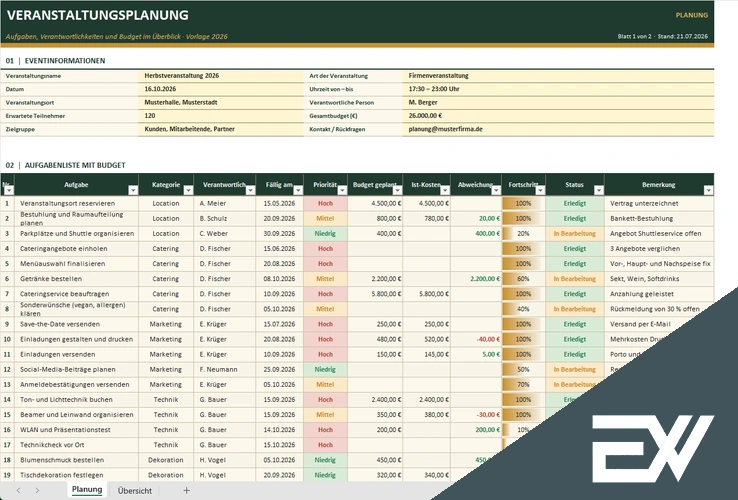Select the Gesamtbudget value 26.000,00 € cell

coord(558,116)
